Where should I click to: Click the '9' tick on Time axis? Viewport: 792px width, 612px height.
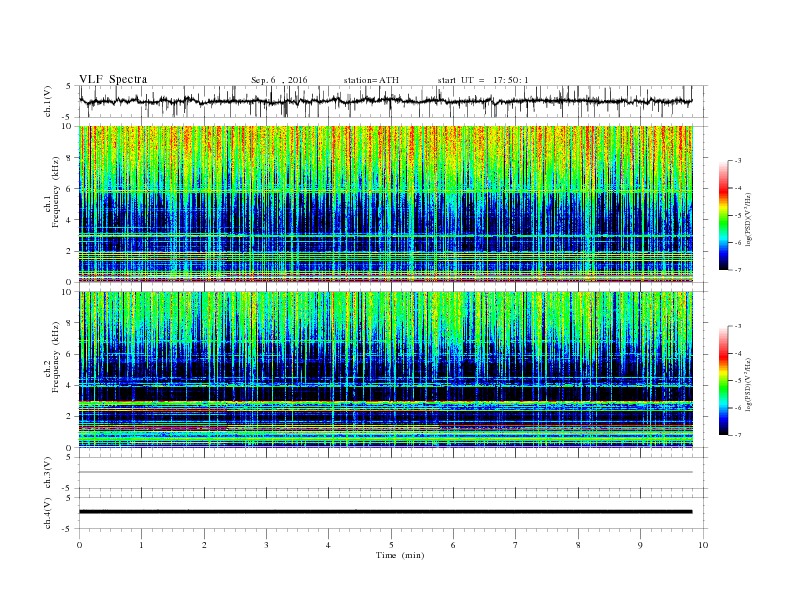[x=640, y=545]
